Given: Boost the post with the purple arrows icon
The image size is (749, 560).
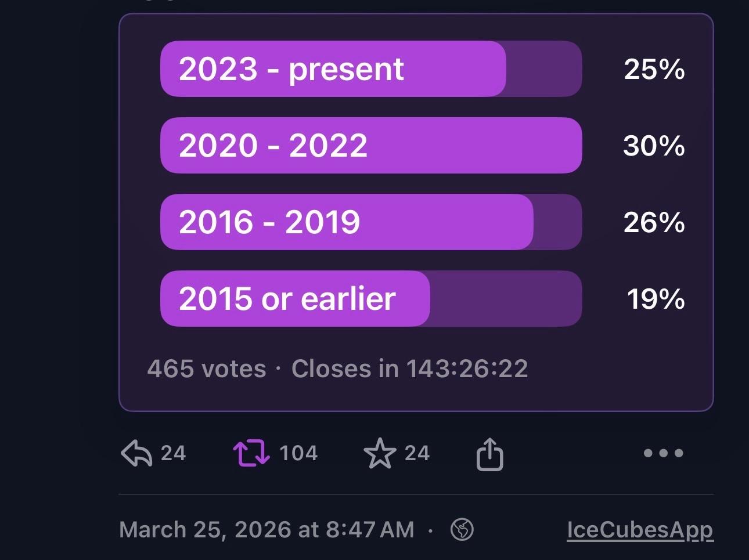Looking at the screenshot, I should click(x=251, y=453).
